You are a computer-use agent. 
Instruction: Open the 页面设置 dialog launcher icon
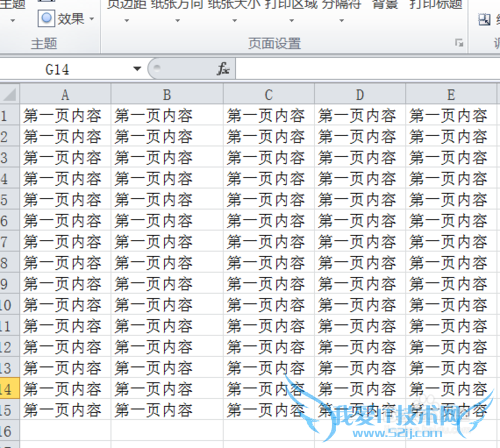[x=459, y=43]
